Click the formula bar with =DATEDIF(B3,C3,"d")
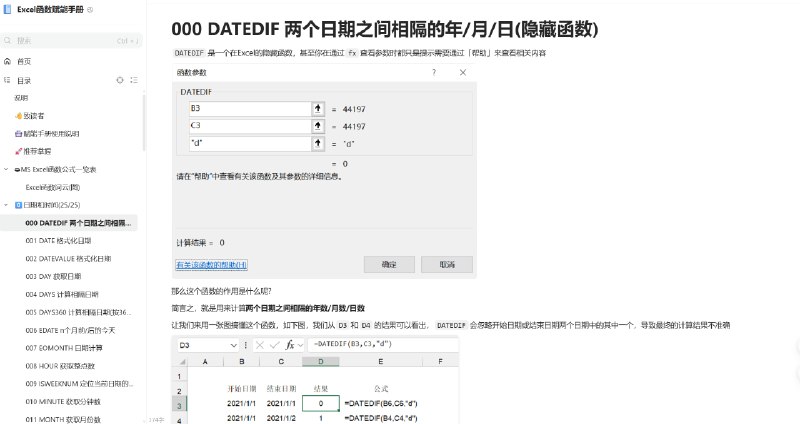Viewport: 800px width, 424px height. click(383, 344)
